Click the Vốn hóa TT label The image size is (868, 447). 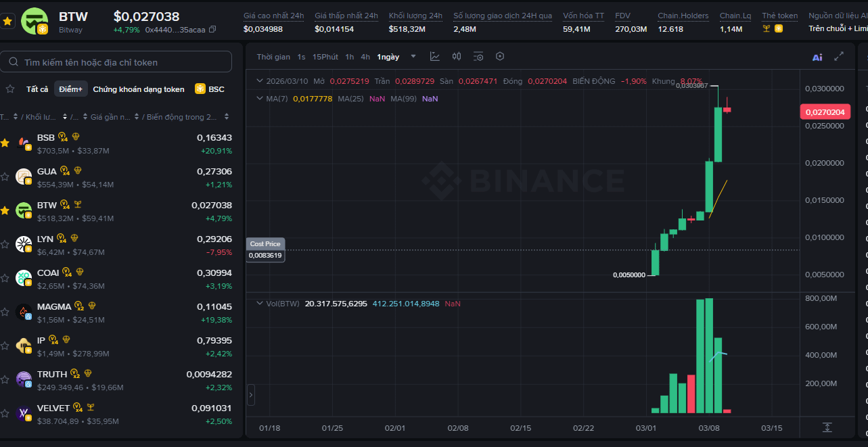(583, 16)
